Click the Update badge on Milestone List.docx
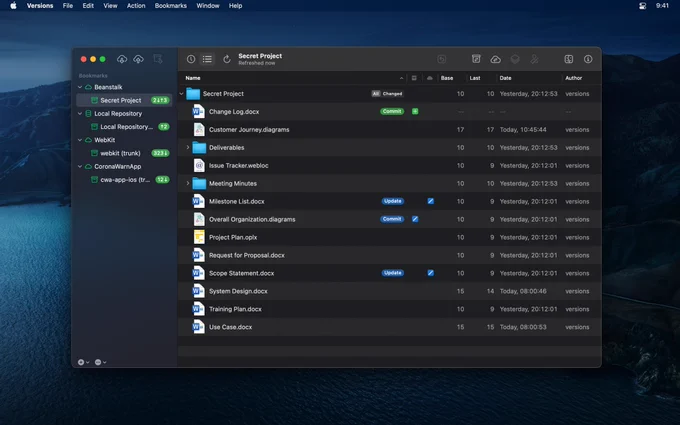Image resolution: width=680 pixels, height=425 pixels. (392, 201)
